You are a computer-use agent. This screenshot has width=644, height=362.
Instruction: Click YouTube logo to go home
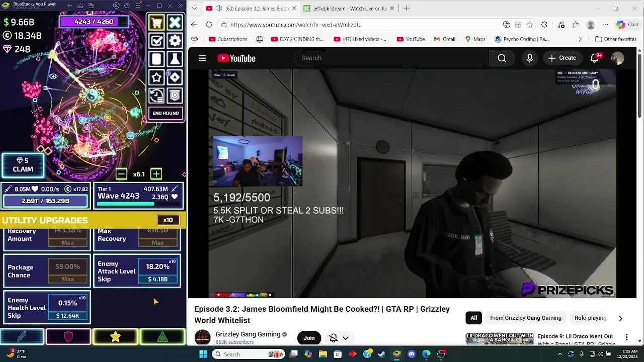[236, 58]
